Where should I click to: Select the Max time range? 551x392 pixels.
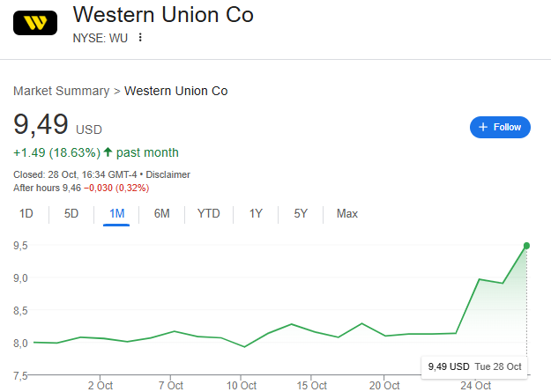tap(347, 213)
